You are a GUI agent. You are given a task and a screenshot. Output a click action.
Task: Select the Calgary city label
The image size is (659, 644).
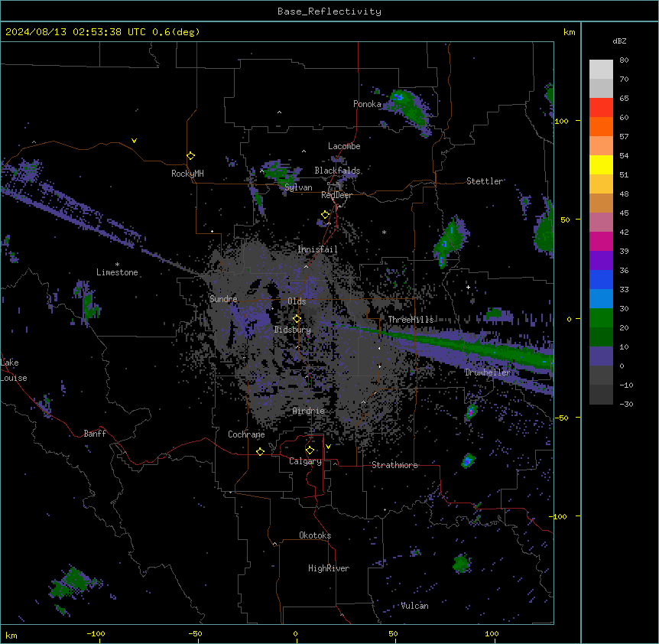coord(305,461)
